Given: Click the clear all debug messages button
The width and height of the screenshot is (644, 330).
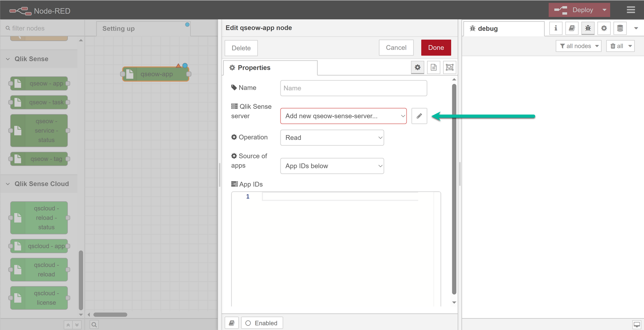Looking at the screenshot, I should pyautogui.click(x=616, y=46).
